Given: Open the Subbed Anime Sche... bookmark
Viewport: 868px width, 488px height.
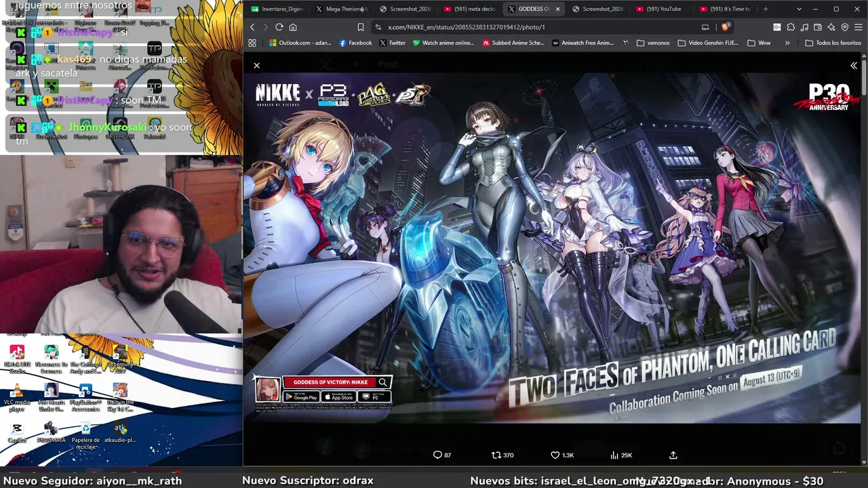Looking at the screenshot, I should [x=513, y=43].
